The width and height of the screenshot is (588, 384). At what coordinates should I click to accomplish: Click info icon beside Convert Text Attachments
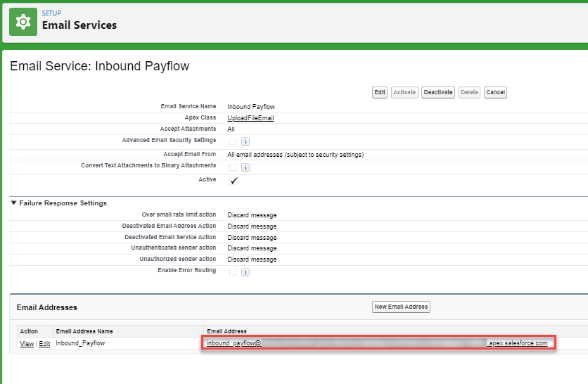(245, 167)
